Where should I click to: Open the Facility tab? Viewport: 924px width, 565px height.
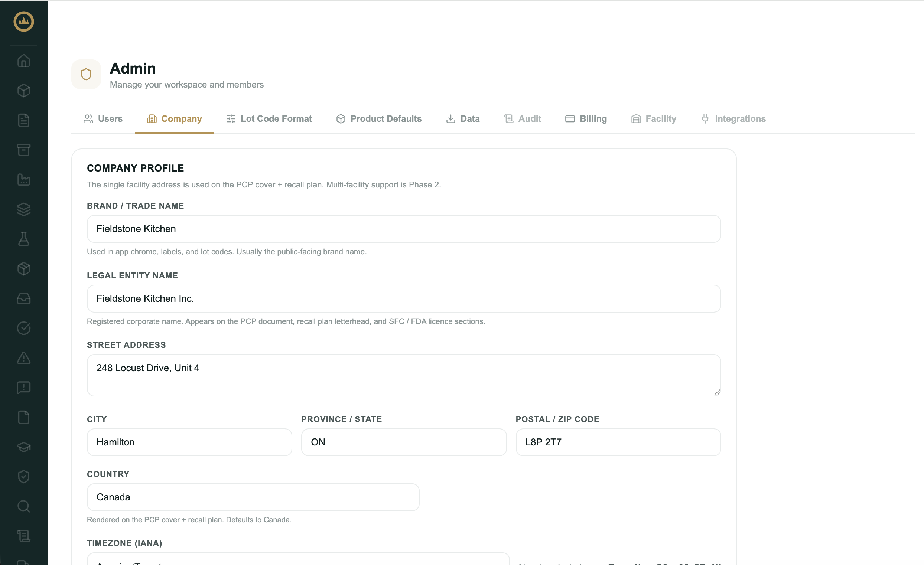click(654, 119)
